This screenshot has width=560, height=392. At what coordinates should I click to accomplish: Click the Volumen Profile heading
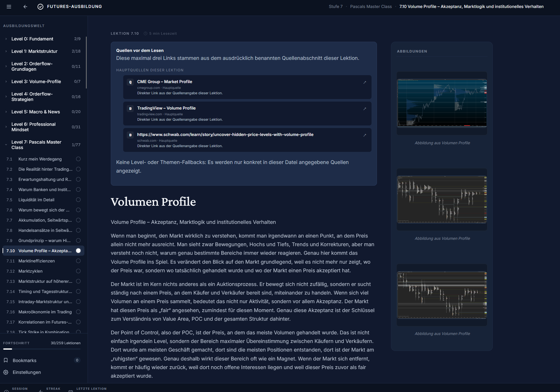[153, 202]
